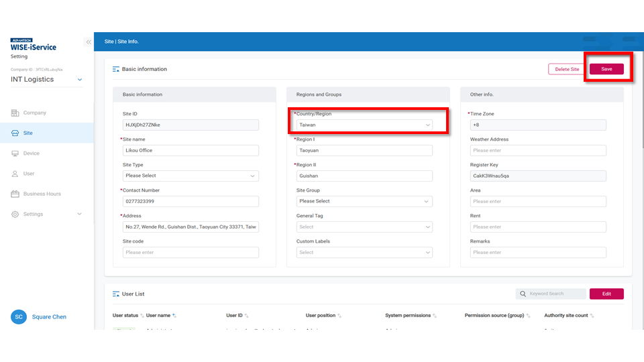This screenshot has height=362, width=644.
Task: Click the Device monitor icon in sidebar
Action: click(x=15, y=154)
